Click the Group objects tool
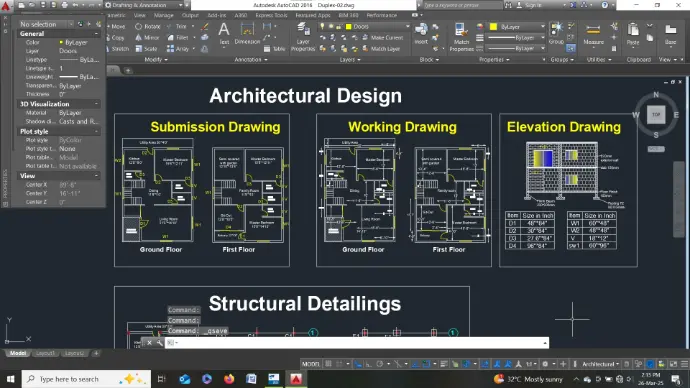 tap(556, 34)
